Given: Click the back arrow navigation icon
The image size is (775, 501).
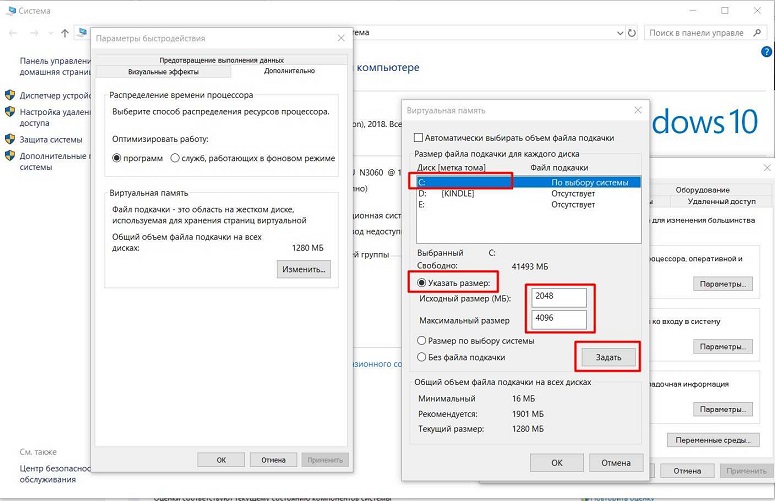Looking at the screenshot, I should tap(13, 33).
